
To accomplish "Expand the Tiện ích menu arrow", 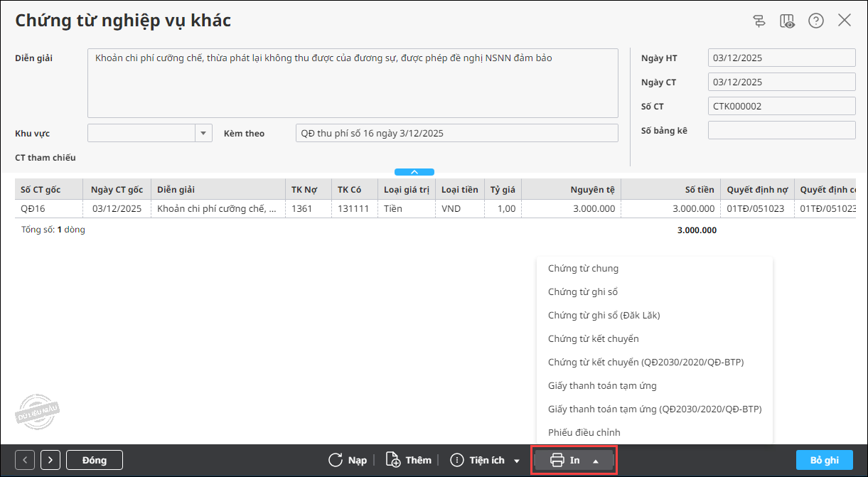I will tap(517, 461).
